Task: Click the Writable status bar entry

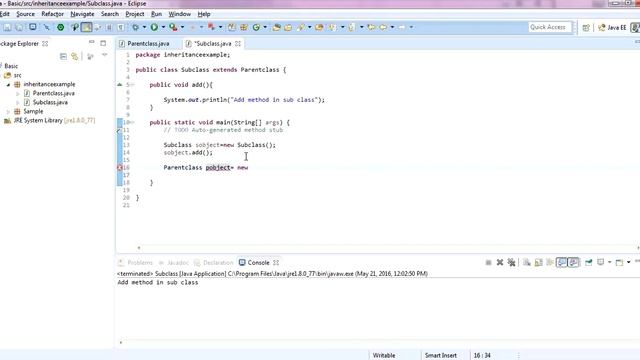Action: click(384, 355)
